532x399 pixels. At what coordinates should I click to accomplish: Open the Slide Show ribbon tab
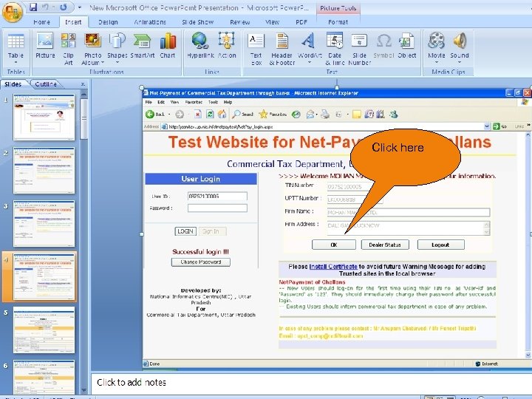click(197, 22)
